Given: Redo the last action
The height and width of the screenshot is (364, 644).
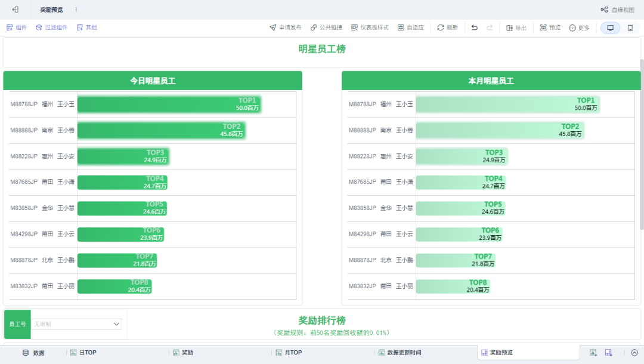Looking at the screenshot, I should (x=490, y=27).
